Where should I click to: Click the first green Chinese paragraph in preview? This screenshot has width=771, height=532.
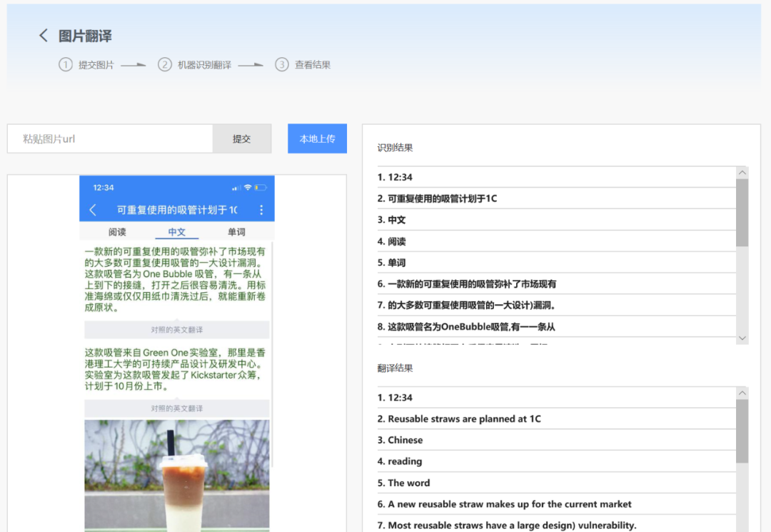click(x=175, y=279)
